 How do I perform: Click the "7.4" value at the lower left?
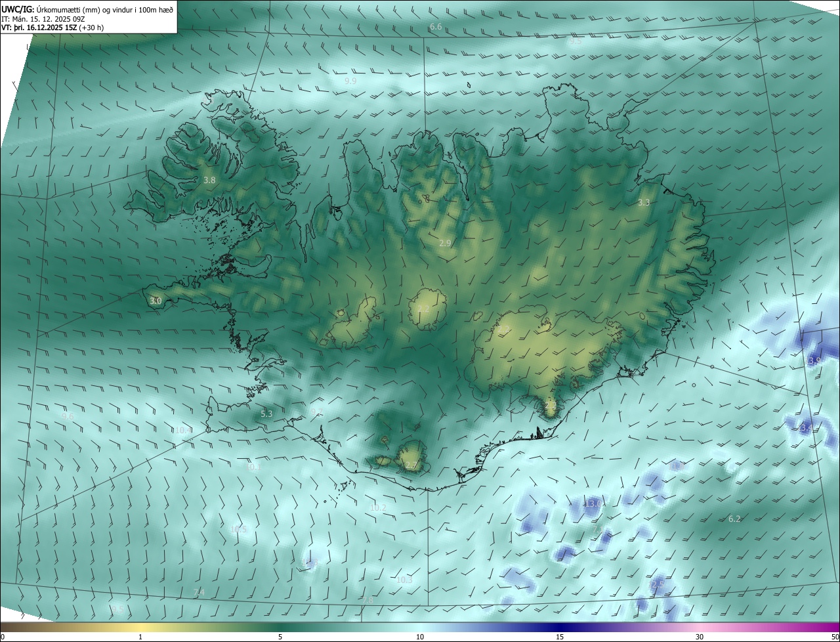point(199,593)
